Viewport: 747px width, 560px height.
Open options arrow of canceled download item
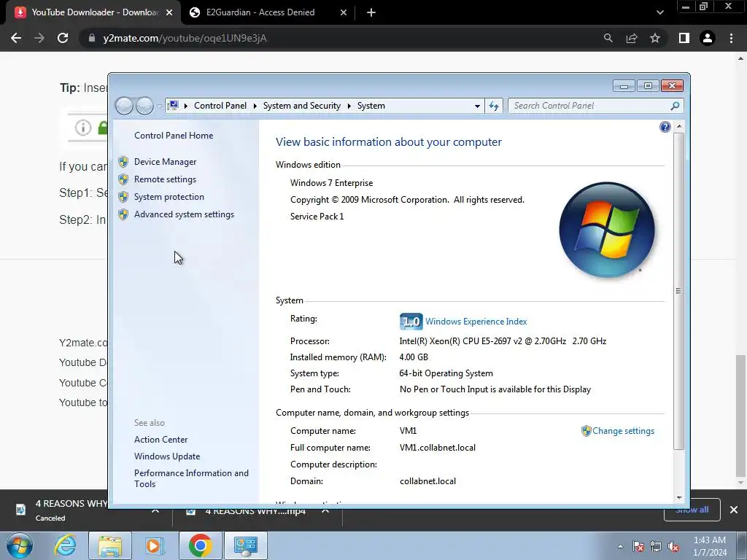155,510
